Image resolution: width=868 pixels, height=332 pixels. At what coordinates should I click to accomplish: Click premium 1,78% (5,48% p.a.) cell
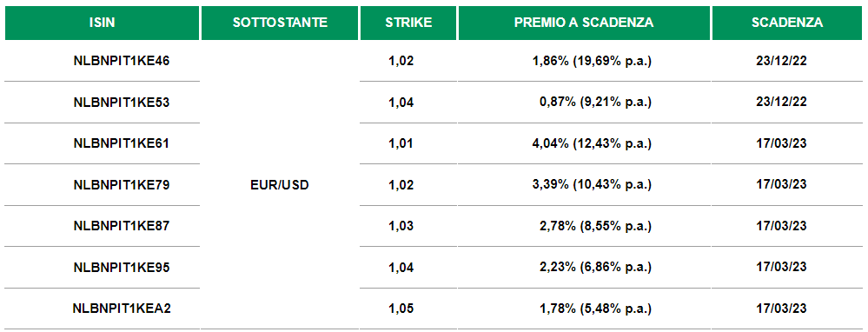pos(595,309)
